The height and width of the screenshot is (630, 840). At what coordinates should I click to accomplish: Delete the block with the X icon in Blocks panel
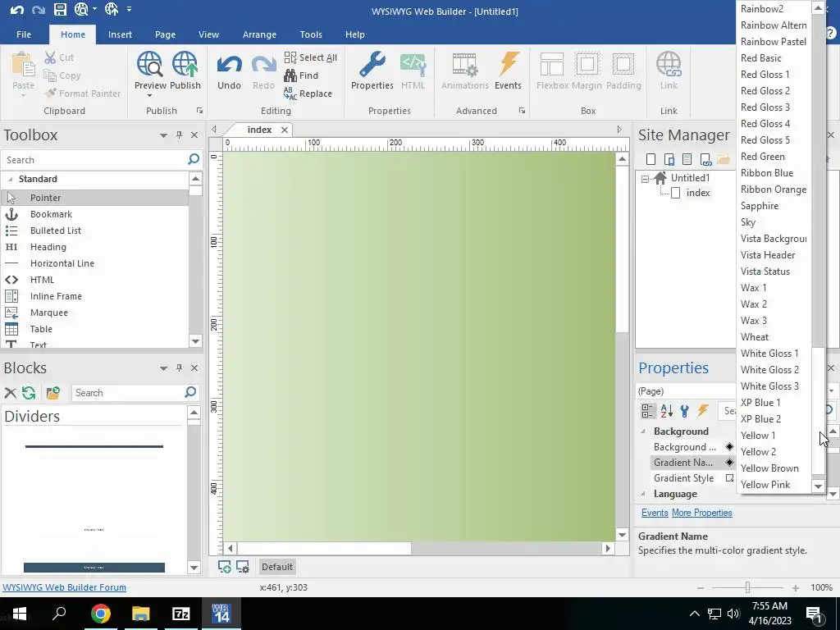10,393
